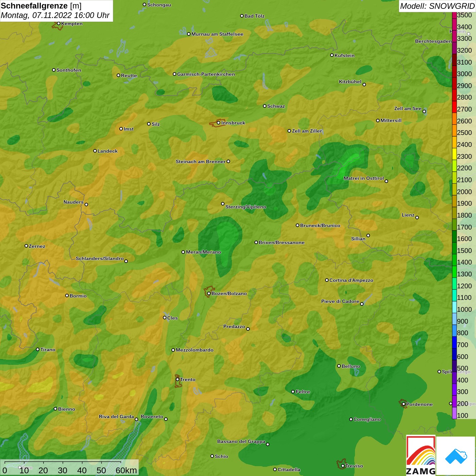Click the Conegliano label

click(367, 419)
